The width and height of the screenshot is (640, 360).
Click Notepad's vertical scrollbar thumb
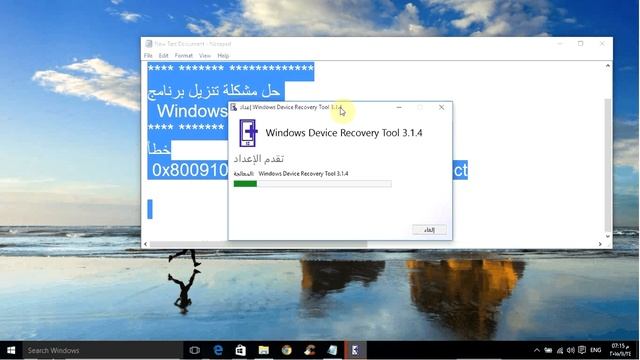[608, 164]
